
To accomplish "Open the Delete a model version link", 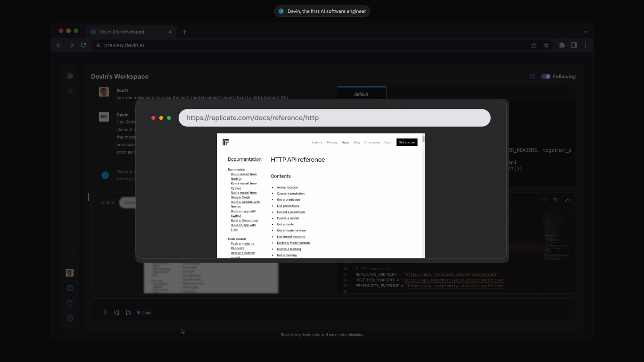I will pos(293,243).
